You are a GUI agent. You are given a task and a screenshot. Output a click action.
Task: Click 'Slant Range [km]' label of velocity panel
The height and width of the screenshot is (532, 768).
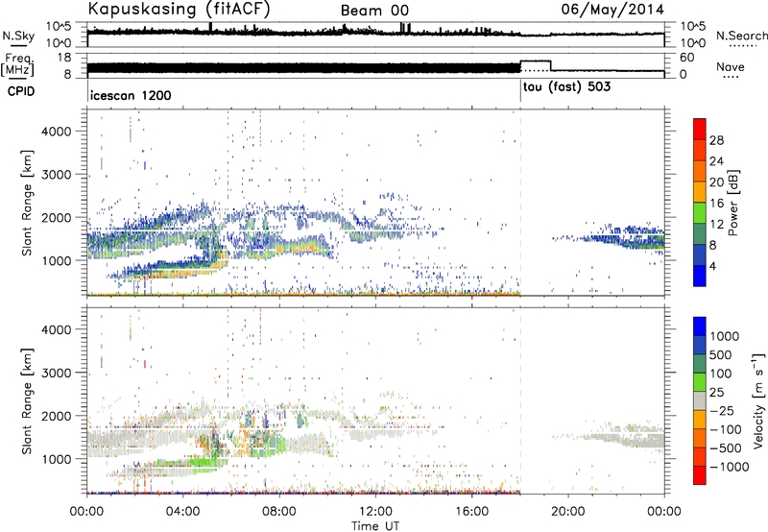(27, 401)
